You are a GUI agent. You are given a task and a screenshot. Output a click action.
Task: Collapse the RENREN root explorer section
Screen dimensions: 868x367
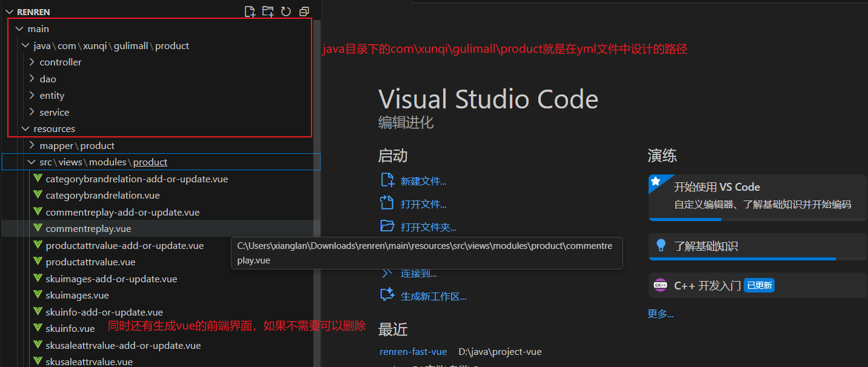(8, 12)
